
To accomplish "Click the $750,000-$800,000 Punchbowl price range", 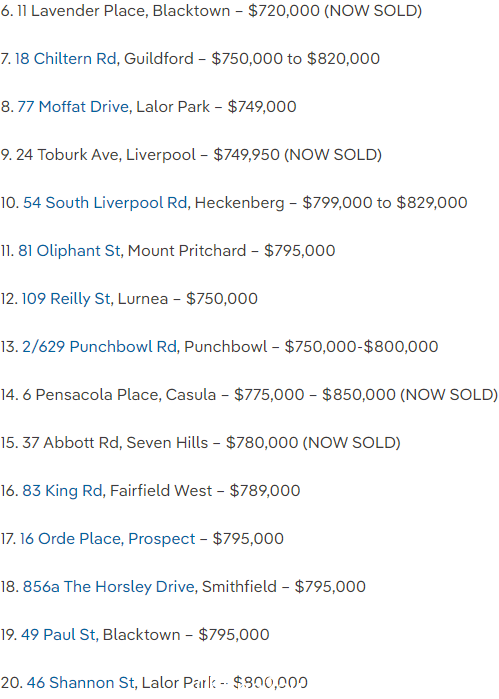I will (x=361, y=346).
